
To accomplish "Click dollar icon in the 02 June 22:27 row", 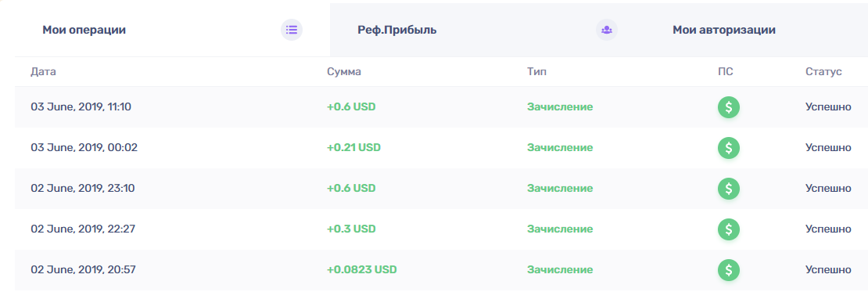I will coord(729,229).
